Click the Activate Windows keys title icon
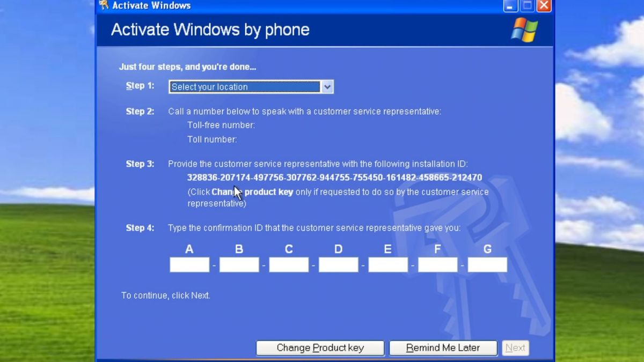 click(104, 6)
